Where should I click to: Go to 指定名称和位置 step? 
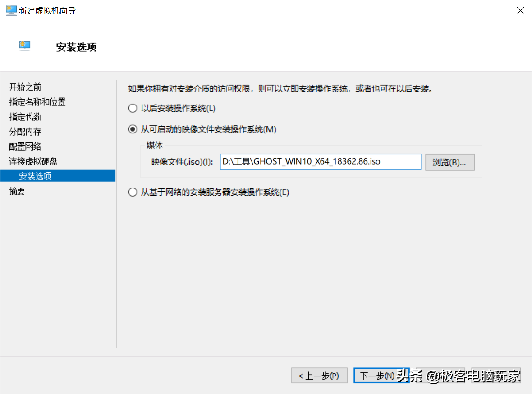(37, 102)
